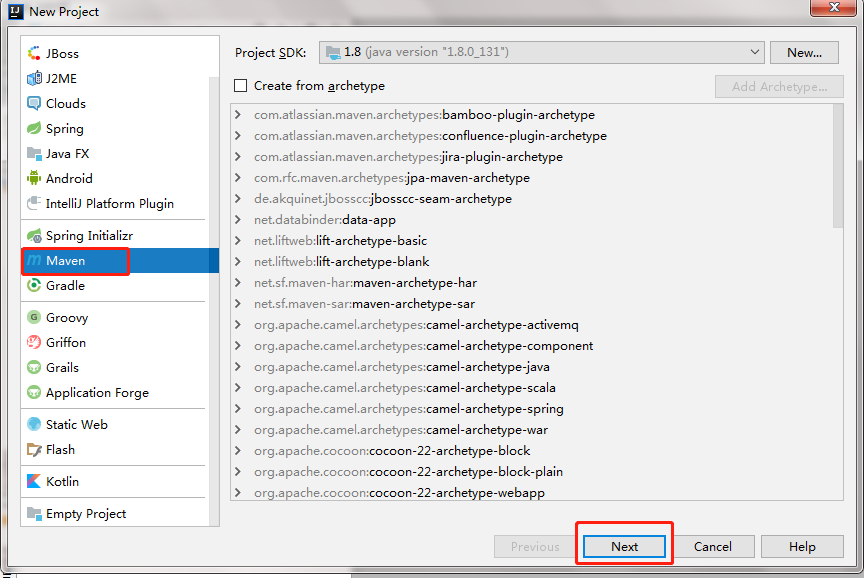Select camel-archetype-scala row
Screen dimensions: 864x578
532,387
